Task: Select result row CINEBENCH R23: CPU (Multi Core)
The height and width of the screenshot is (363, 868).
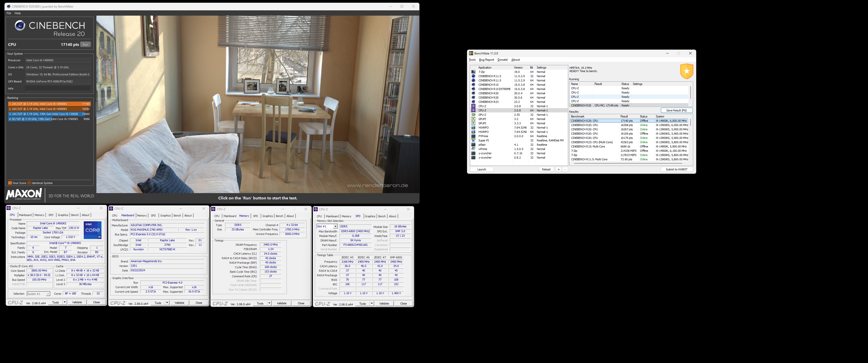Action: click(x=630, y=142)
